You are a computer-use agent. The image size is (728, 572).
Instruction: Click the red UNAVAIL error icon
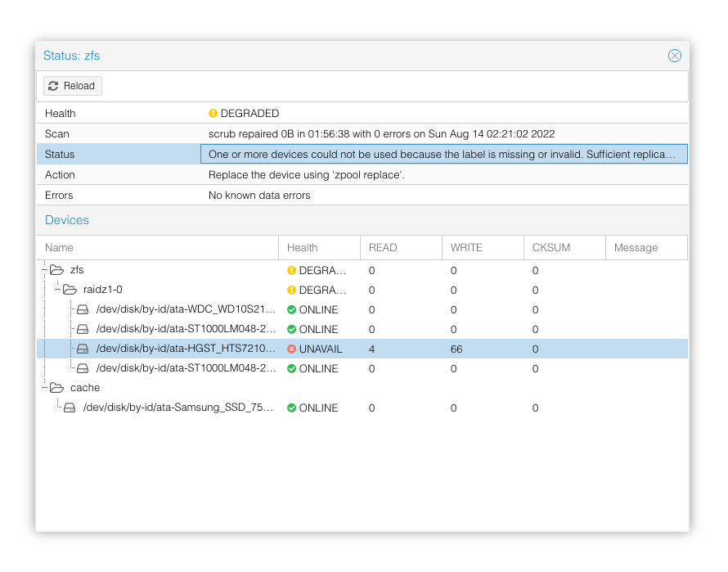[291, 349]
